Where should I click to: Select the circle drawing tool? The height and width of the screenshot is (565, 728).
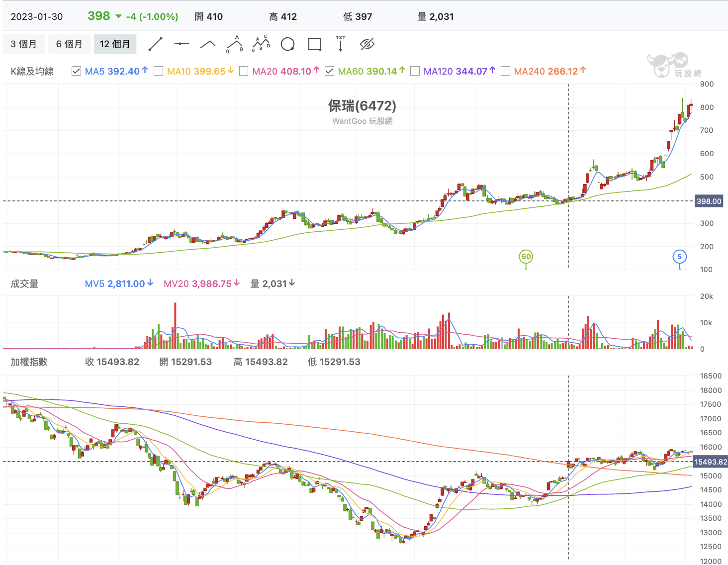coord(287,44)
